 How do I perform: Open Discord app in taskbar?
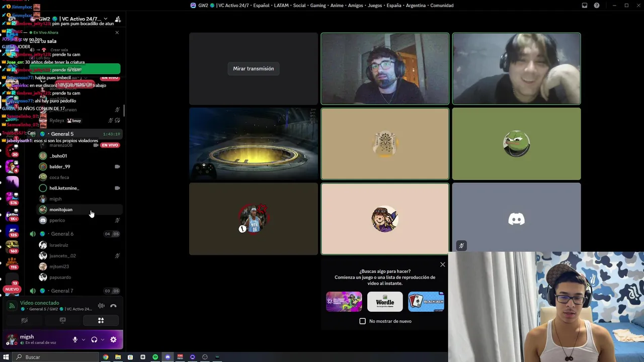click(x=168, y=357)
